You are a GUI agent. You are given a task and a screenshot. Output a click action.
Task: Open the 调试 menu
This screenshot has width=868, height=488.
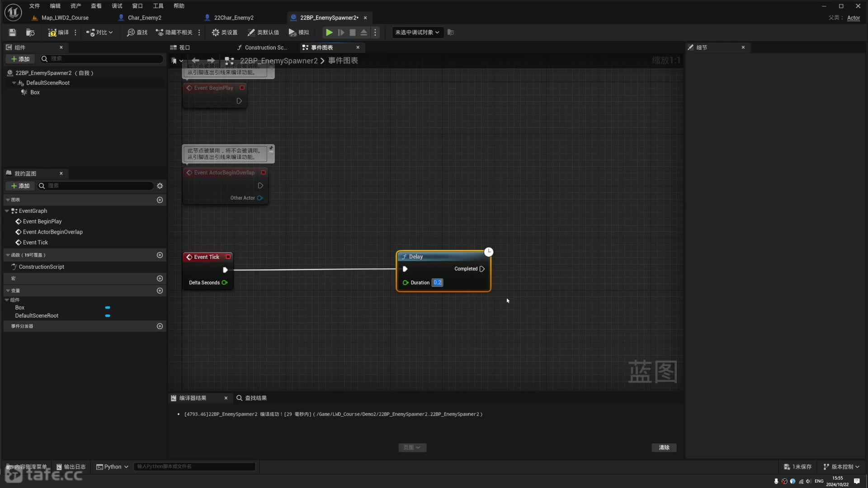click(x=117, y=6)
